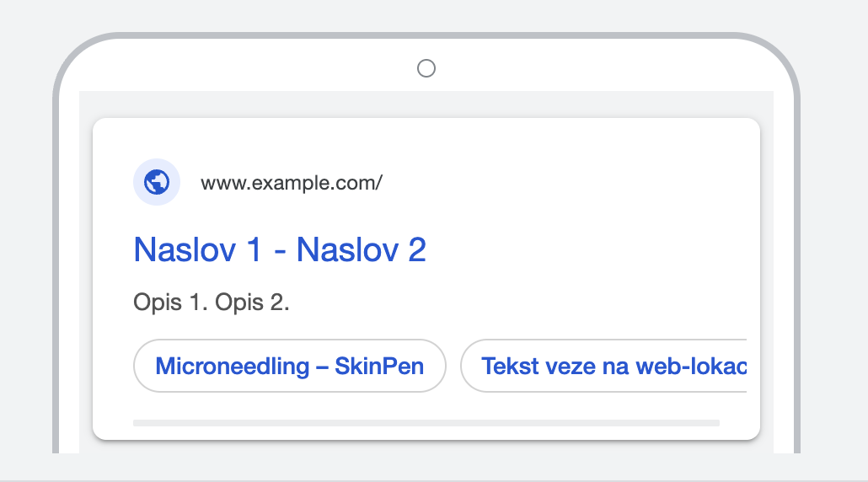Click the blue globe favicon icon
The height and width of the screenshot is (482, 868).
[157, 182]
